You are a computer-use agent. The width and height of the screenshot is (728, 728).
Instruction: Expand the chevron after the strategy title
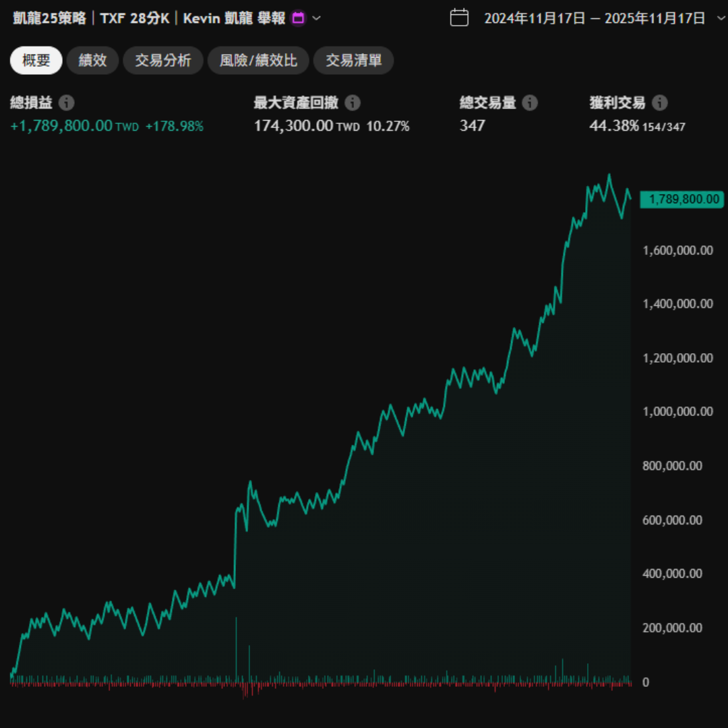[317, 18]
